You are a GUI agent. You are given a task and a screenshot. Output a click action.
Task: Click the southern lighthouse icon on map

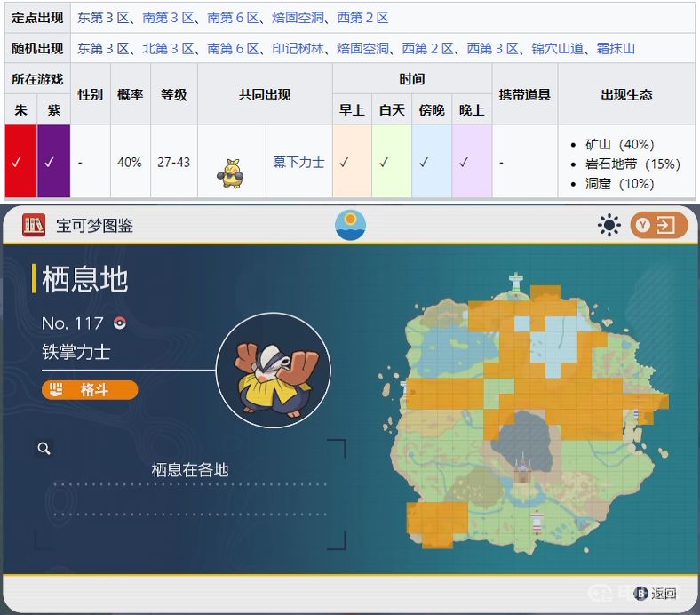[537, 523]
